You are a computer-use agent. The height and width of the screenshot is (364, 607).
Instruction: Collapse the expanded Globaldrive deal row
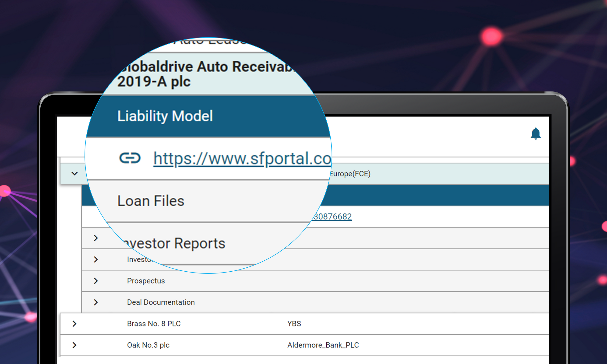click(x=74, y=174)
